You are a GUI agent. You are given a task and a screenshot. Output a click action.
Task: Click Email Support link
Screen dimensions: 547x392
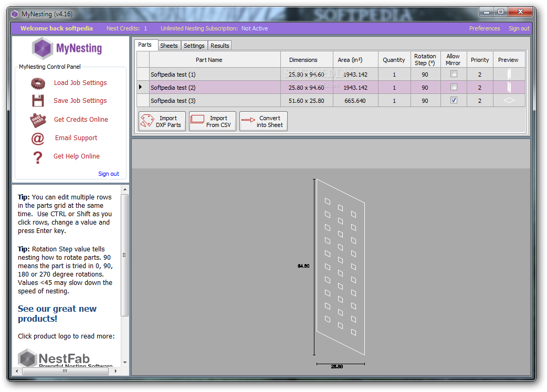[76, 138]
